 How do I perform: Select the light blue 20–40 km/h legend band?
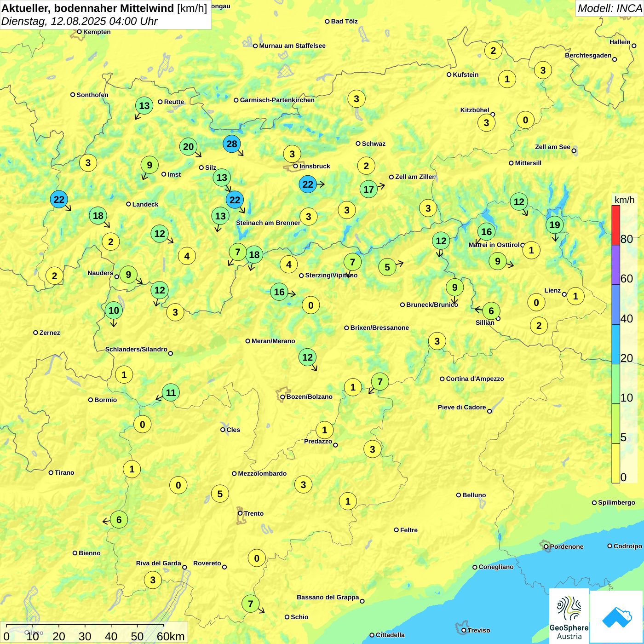tap(616, 345)
